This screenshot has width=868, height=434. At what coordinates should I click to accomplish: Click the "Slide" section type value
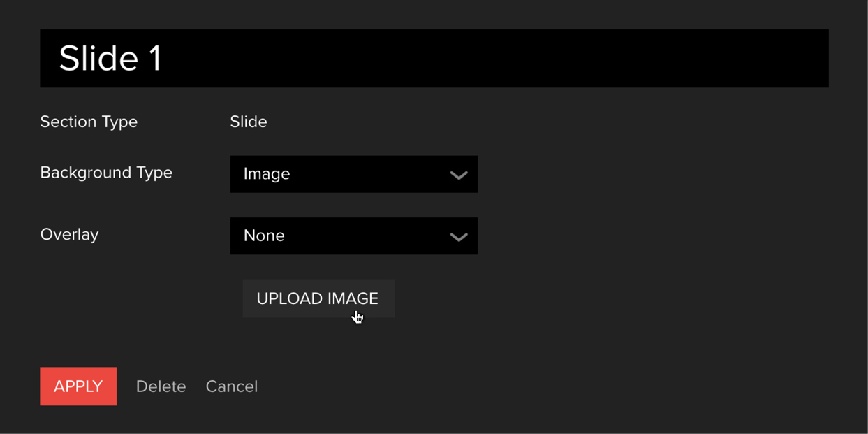coord(249,122)
